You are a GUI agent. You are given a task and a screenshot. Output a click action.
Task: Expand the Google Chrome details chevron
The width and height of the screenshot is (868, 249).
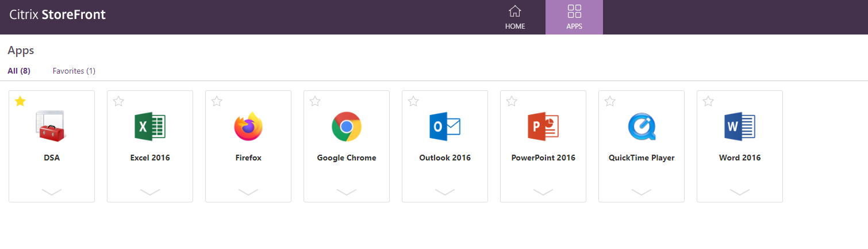click(347, 192)
